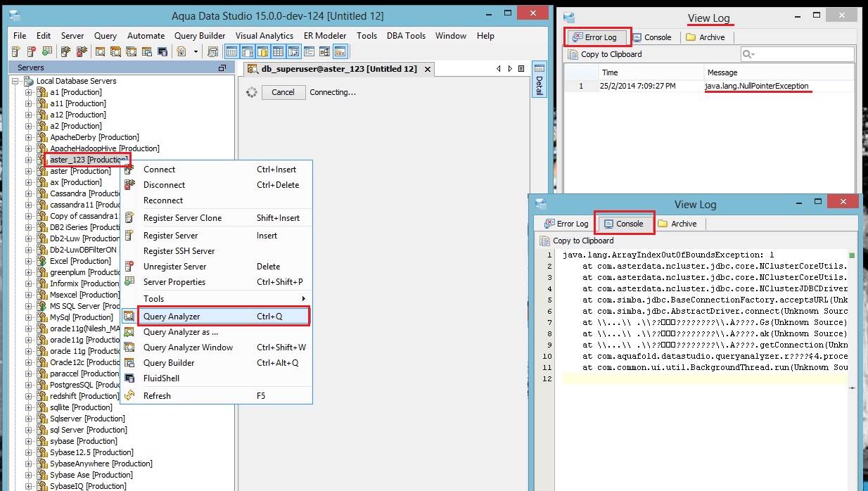Open Console tab in upper View Log
The width and height of the screenshot is (868, 491).
tap(651, 37)
